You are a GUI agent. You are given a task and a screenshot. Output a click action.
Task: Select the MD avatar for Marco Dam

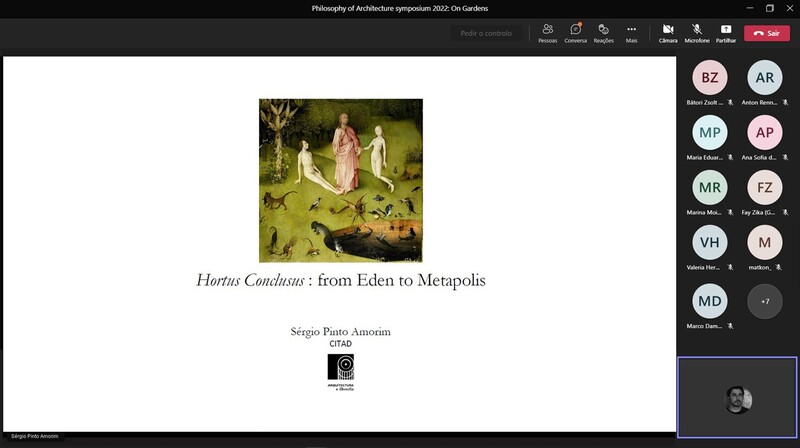pos(710,301)
